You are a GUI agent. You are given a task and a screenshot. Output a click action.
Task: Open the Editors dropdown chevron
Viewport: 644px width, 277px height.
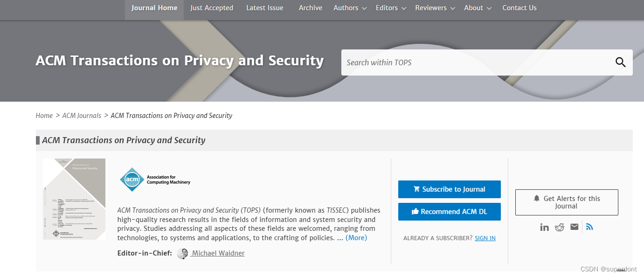click(x=404, y=8)
